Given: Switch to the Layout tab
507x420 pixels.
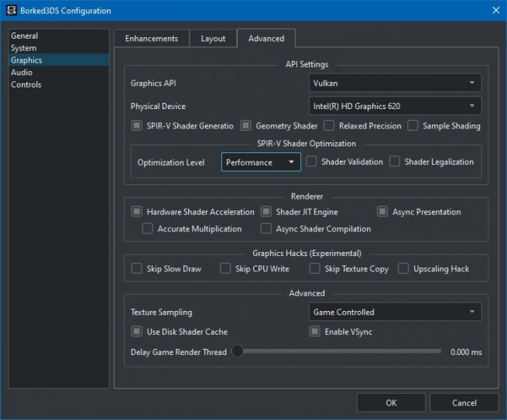Looking at the screenshot, I should click(213, 39).
